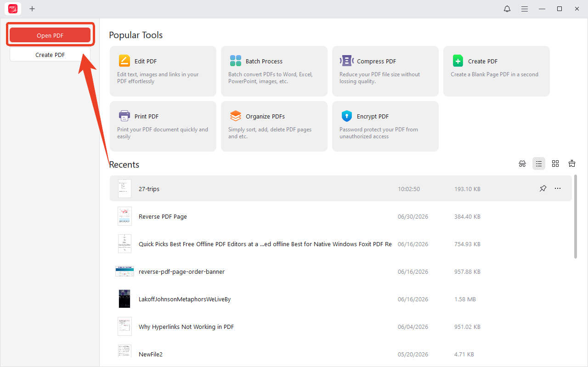Open the Edit PDF tool icon

click(124, 61)
